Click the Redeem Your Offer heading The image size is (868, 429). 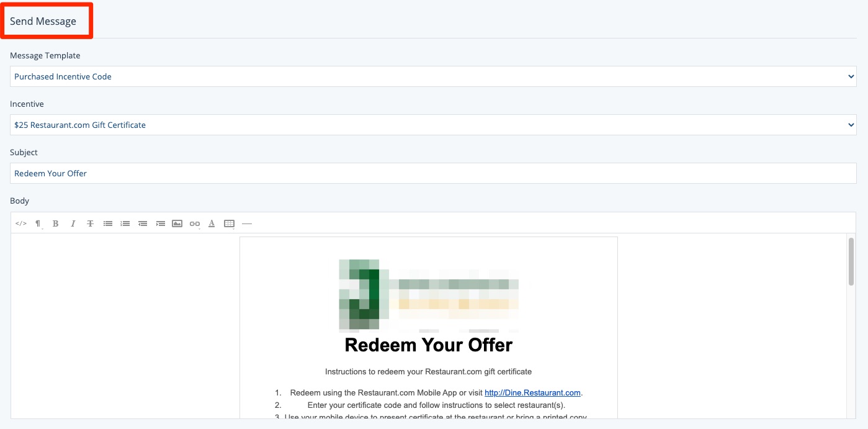(x=429, y=345)
